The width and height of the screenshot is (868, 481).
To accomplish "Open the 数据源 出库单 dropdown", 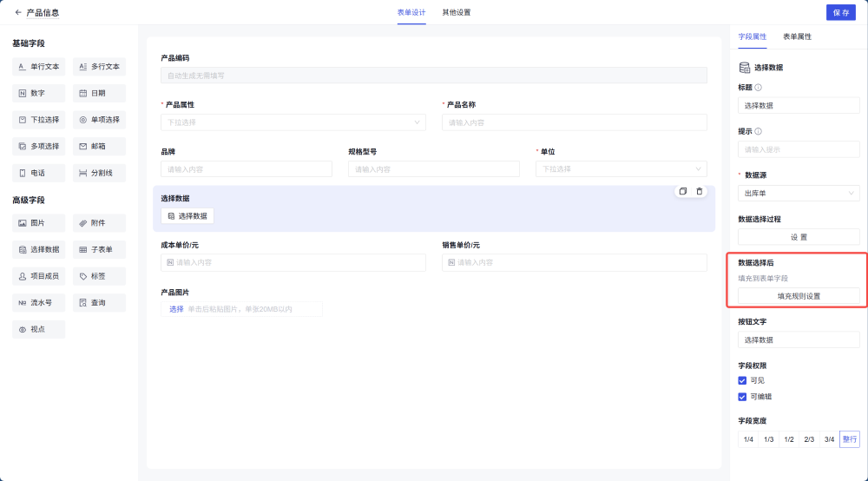I will point(799,193).
